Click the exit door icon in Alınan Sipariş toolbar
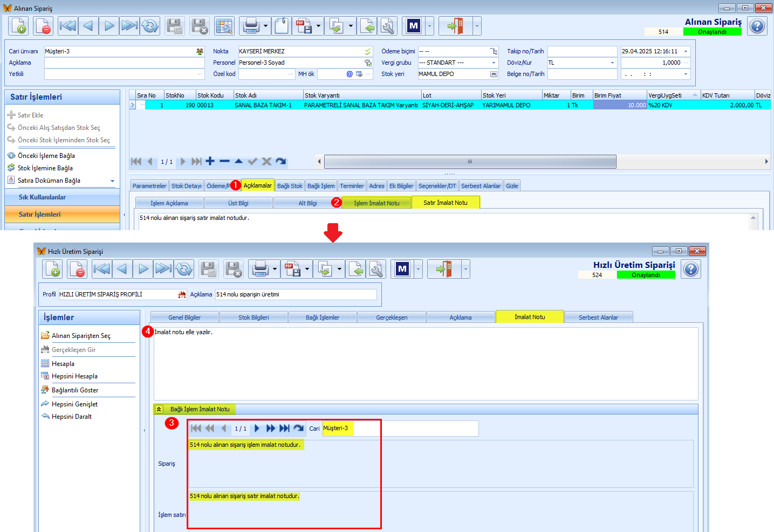Screen dimensions: 774x532 (455, 26)
